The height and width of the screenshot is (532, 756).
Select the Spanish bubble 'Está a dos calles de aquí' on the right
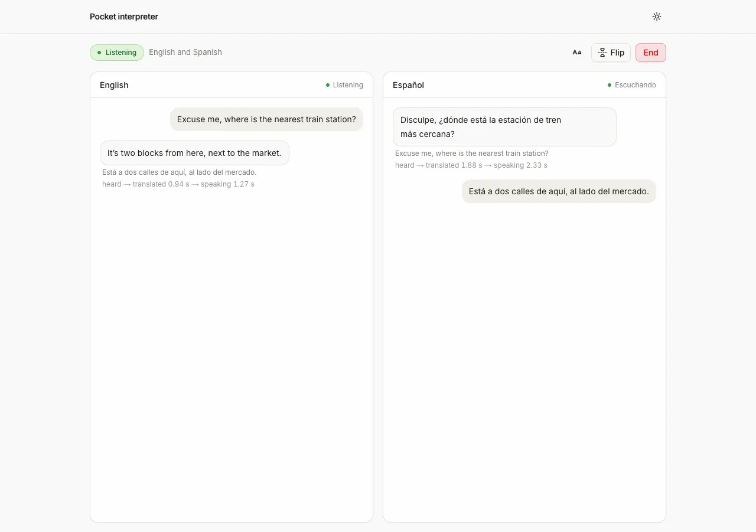click(559, 191)
